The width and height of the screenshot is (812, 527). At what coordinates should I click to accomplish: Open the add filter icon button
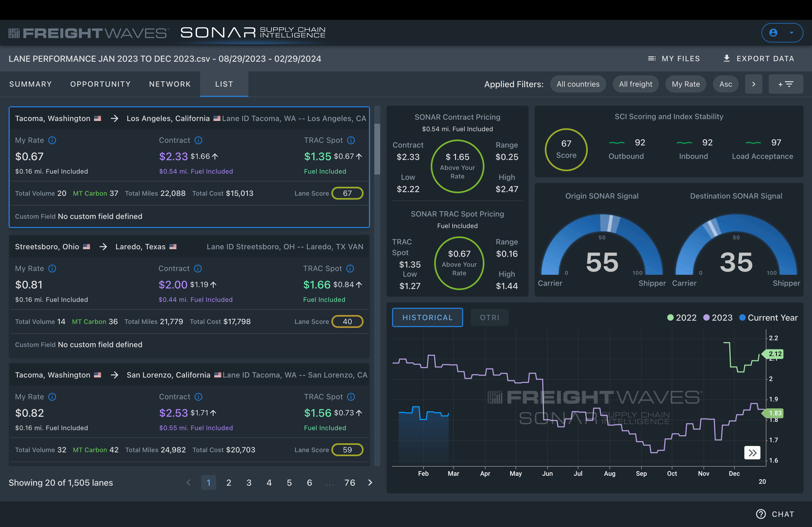pos(786,84)
